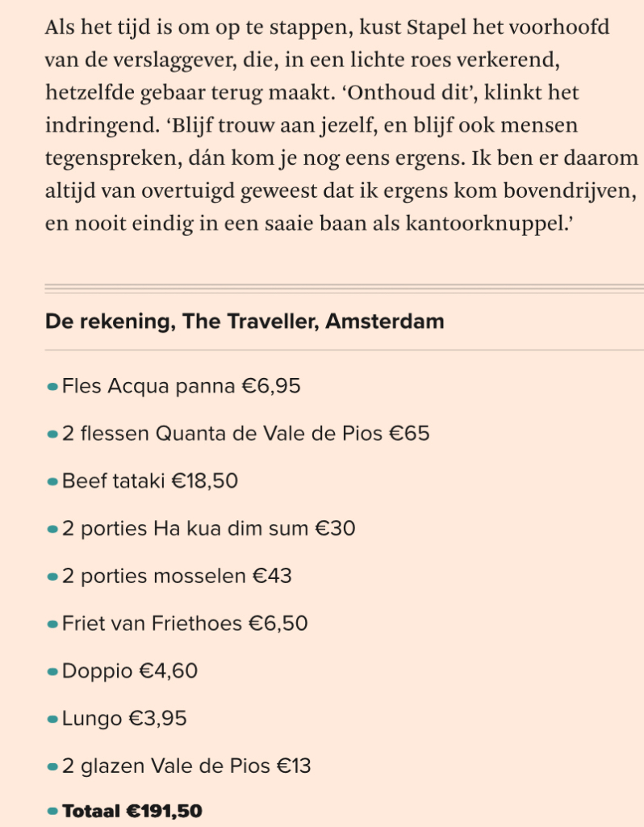The image size is (644, 827).
Task: Click the 2 glazen Vale de Pios €13 text
Action: pos(186,766)
